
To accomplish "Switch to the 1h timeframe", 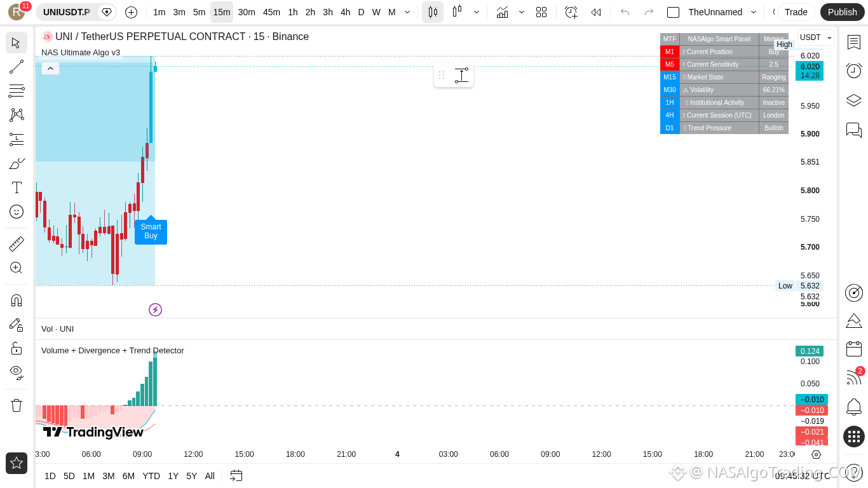I will (x=293, y=12).
